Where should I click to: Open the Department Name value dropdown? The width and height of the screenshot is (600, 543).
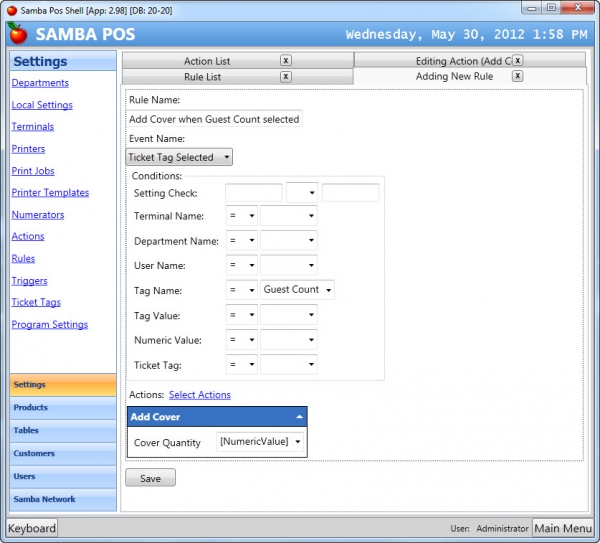pyautogui.click(x=289, y=240)
